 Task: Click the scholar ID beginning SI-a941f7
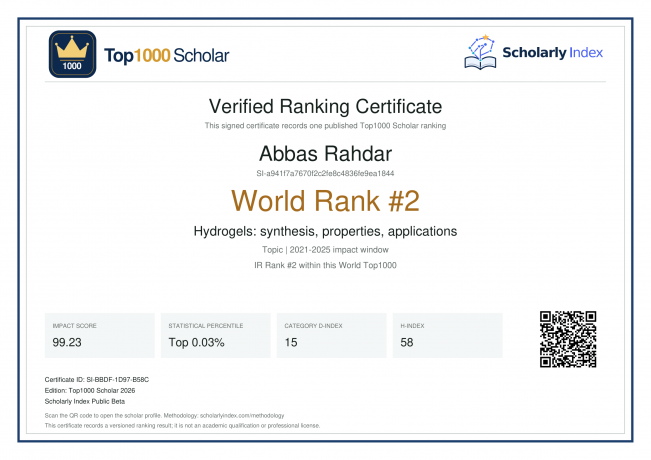(326, 174)
